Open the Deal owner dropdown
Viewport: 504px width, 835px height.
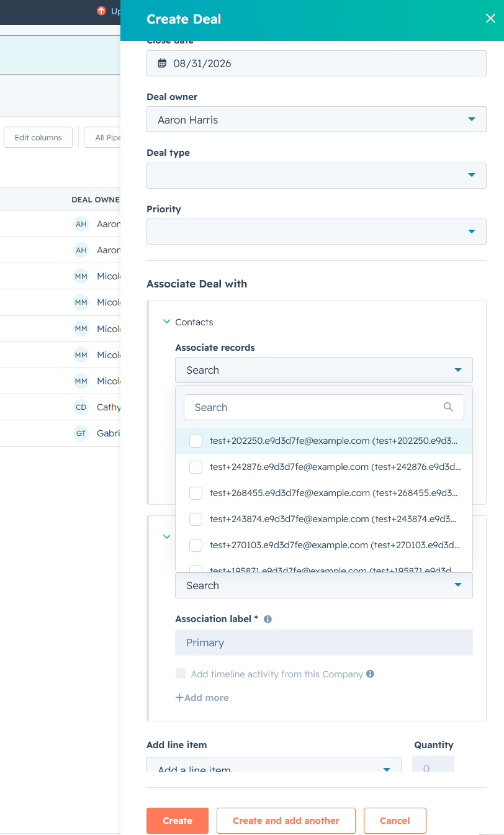317,119
